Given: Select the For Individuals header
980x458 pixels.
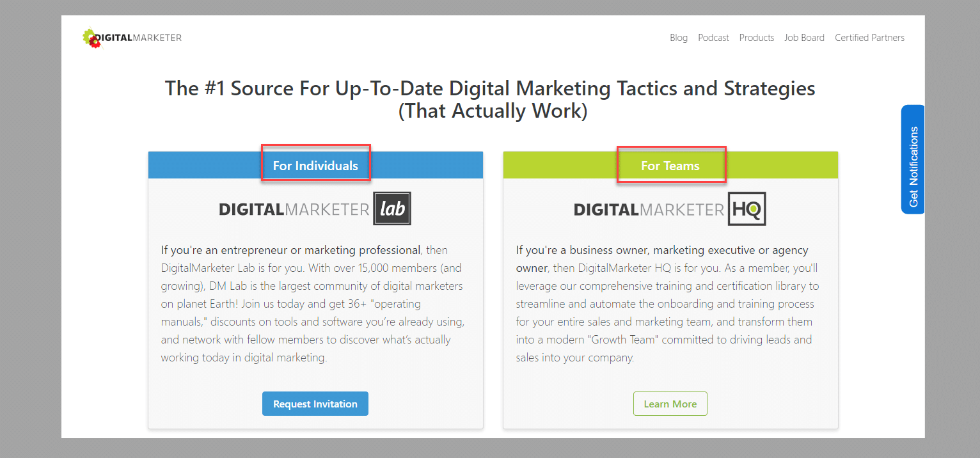Looking at the screenshot, I should [315, 166].
